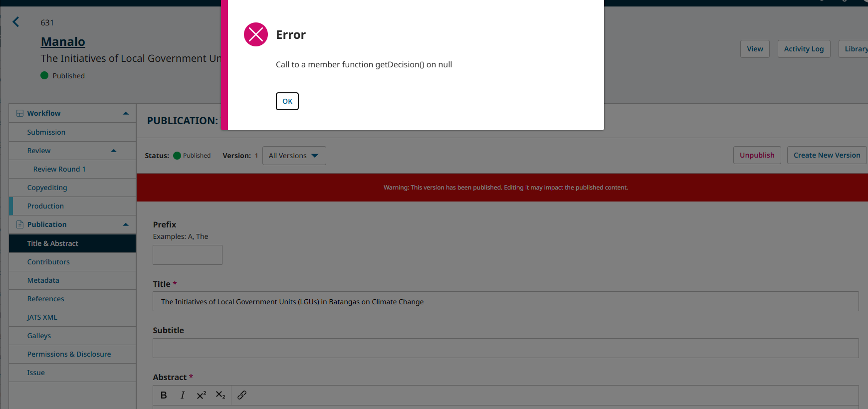The image size is (868, 409).
Task: Apply subscript in Abstract toolbar
Action: [x=220, y=395]
